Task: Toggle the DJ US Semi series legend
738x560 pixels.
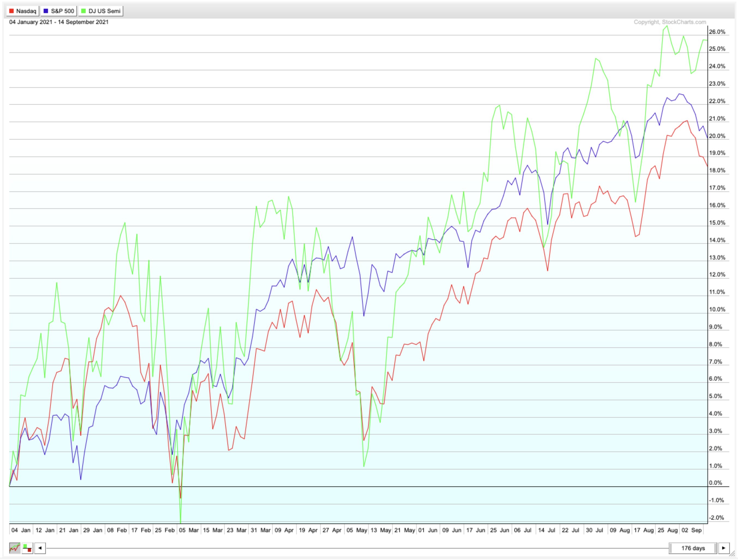Action: pyautogui.click(x=101, y=11)
